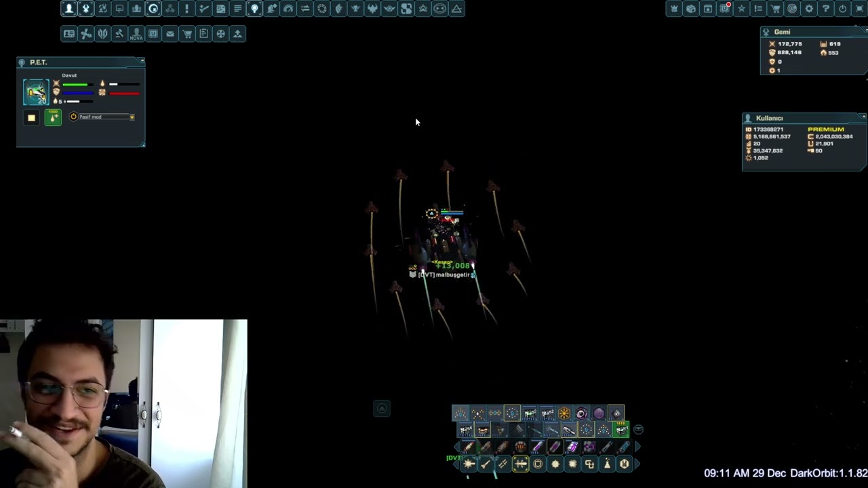
Task: Open the trophy icon in top bar
Action: pos(355,9)
